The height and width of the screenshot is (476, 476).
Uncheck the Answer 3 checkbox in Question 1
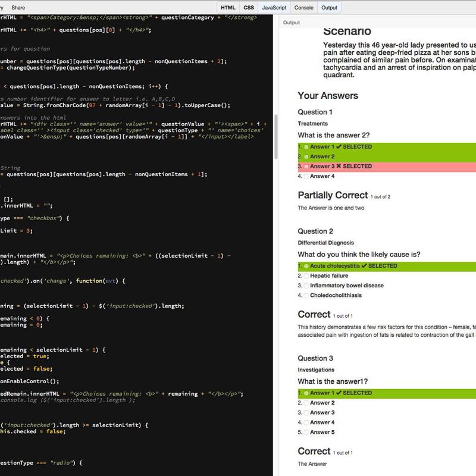click(306, 167)
